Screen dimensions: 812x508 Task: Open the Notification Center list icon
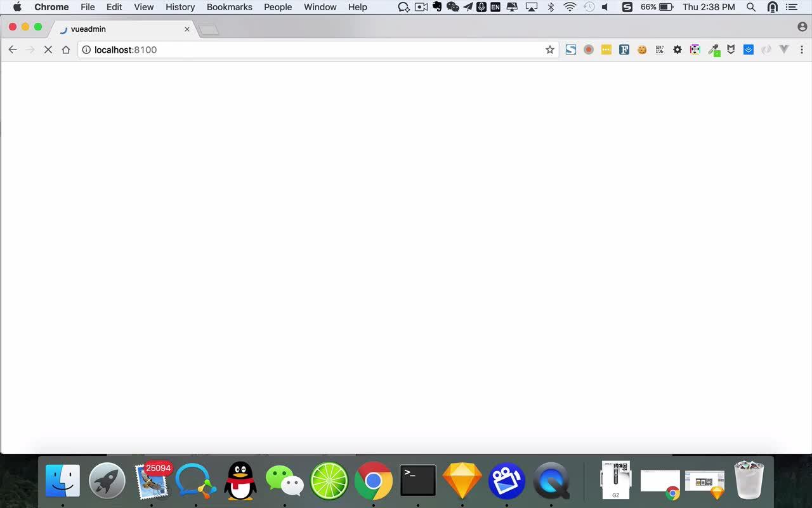click(791, 7)
